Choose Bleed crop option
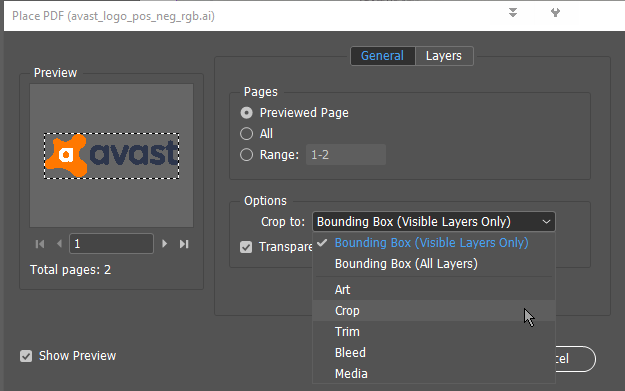625x391 pixels. (x=434, y=353)
